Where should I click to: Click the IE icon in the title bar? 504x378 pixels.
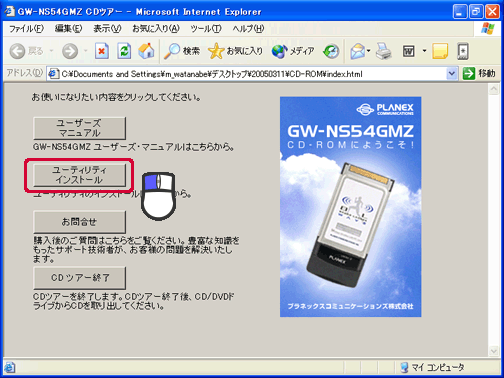9,11
